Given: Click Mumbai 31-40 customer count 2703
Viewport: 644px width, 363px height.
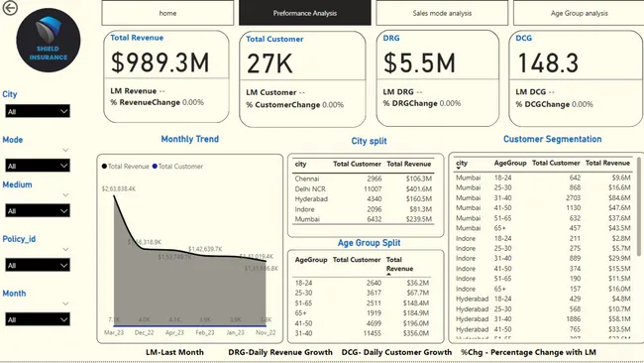Looking at the screenshot, I should [573, 197].
